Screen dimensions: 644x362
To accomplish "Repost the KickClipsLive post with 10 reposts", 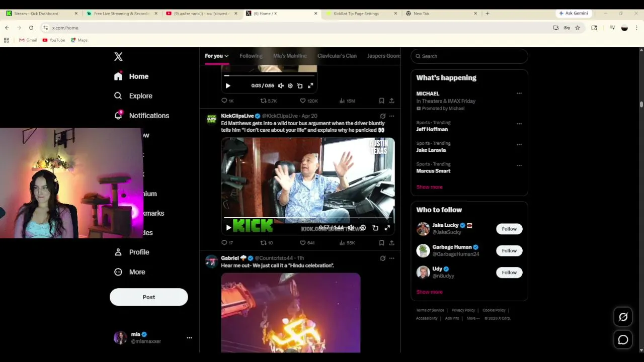I will pyautogui.click(x=267, y=243).
